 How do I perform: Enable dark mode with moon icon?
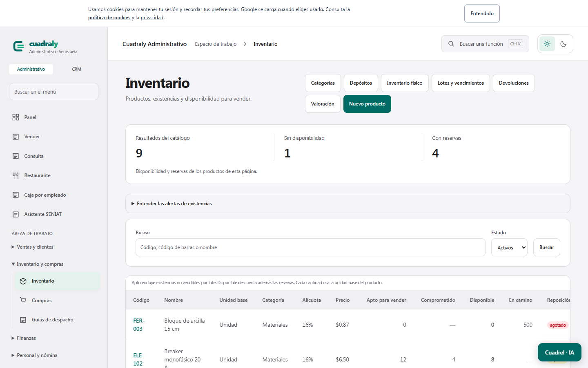(x=563, y=44)
